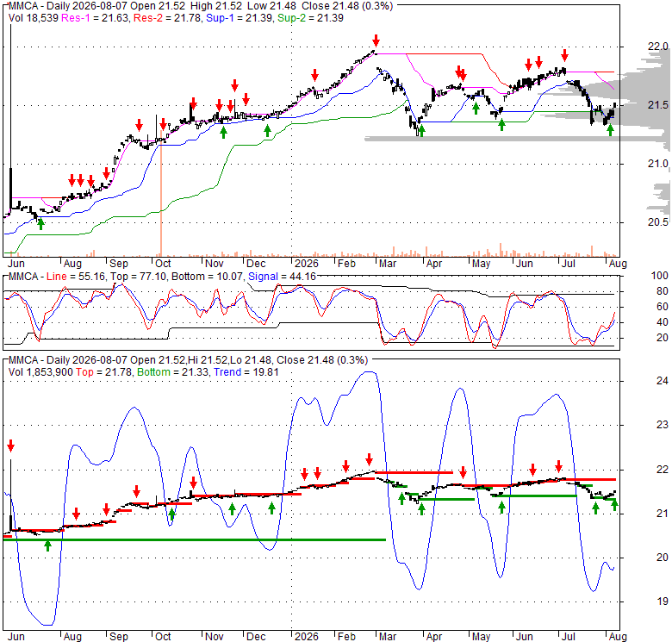Click the Signal = 44.16 label
Image resolution: width=672 pixels, height=642 pixels.
(x=282, y=277)
